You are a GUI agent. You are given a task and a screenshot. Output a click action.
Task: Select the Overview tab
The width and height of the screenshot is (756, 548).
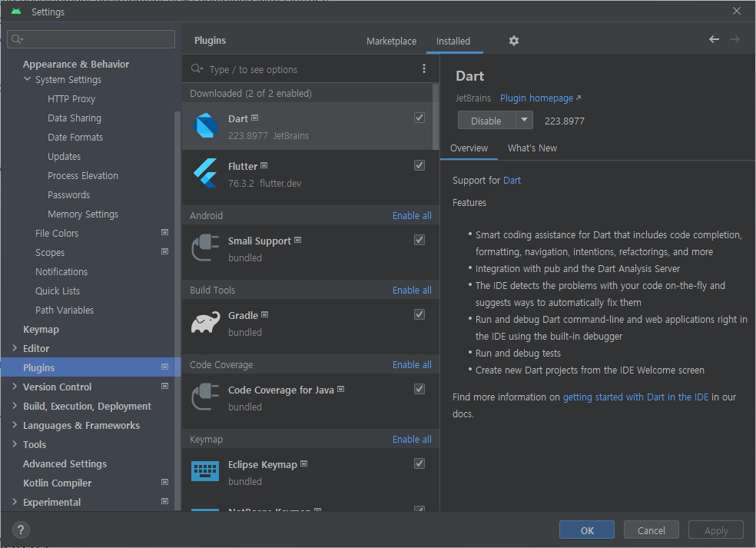click(469, 148)
